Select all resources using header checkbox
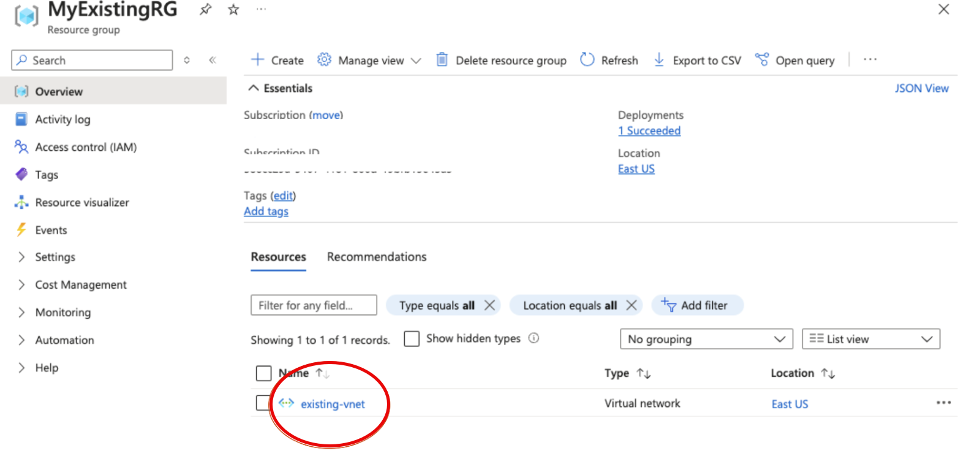 263,373
